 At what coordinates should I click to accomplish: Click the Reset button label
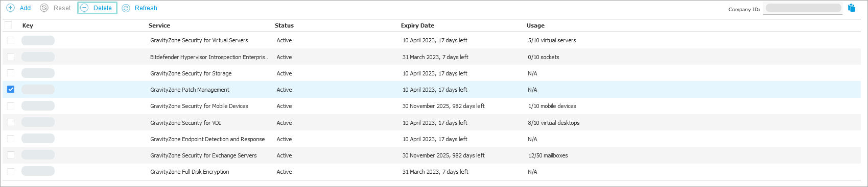(x=62, y=8)
